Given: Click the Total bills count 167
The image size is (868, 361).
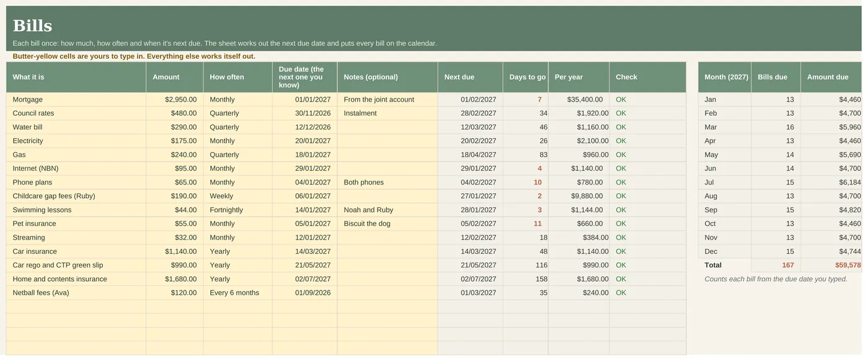Looking at the screenshot, I should (x=776, y=265).
